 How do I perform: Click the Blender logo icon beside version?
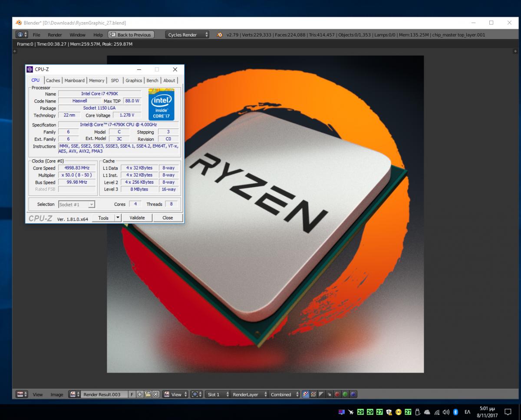[x=220, y=35]
